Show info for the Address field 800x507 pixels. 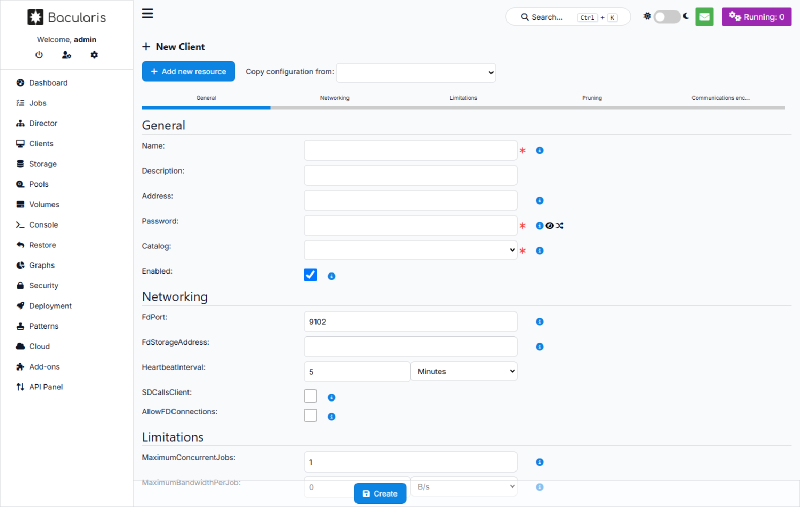point(539,200)
